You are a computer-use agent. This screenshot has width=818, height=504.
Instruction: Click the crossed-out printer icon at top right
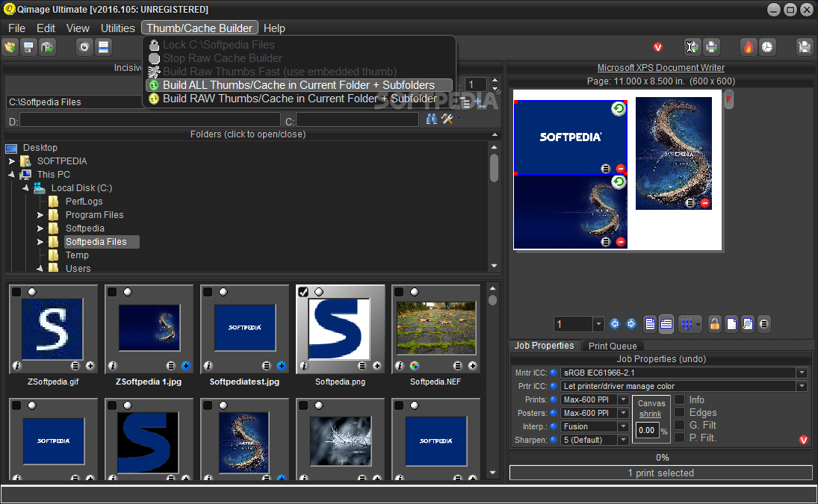pos(805,48)
